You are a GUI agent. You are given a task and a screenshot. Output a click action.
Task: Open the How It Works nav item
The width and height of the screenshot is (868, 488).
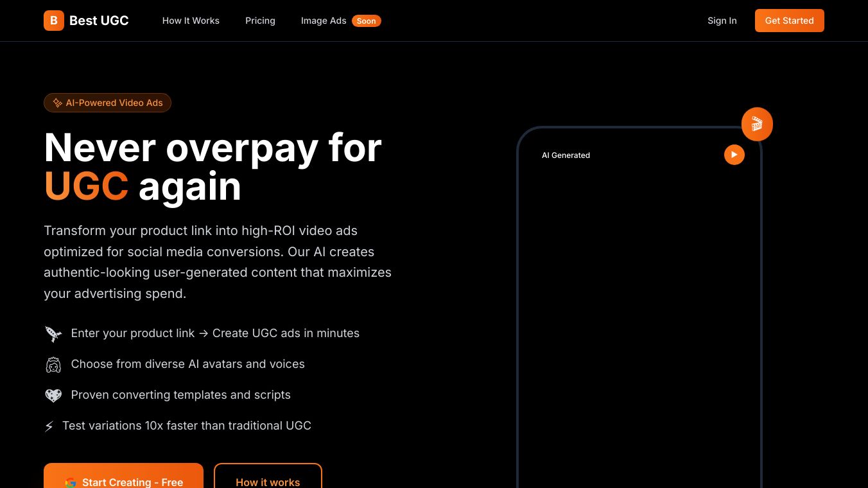(191, 21)
